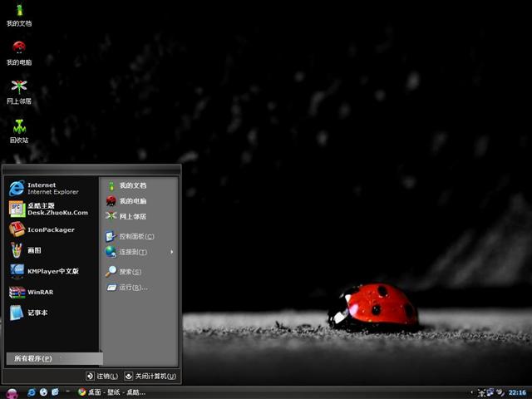532x399 pixels.
Task: Open 回收站 mantis desktop icon
Action: pyautogui.click(x=19, y=131)
